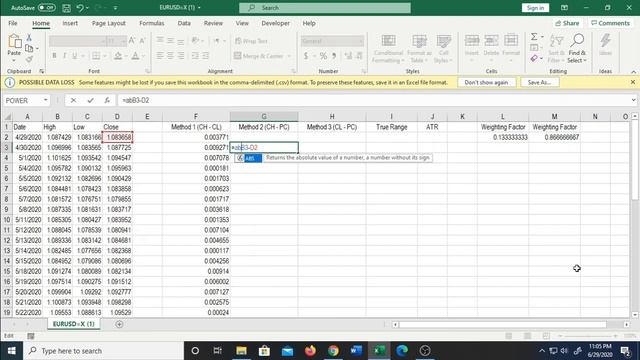Open the Name Box dropdown
Screen dimensions: 640x360
tap(45, 100)
